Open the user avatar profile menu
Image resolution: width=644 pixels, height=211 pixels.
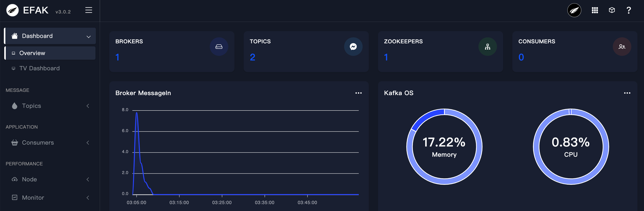pyautogui.click(x=574, y=10)
